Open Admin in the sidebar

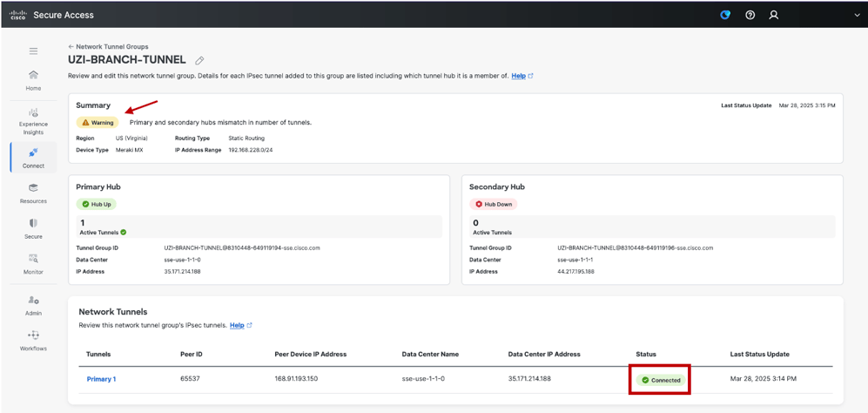(33, 305)
